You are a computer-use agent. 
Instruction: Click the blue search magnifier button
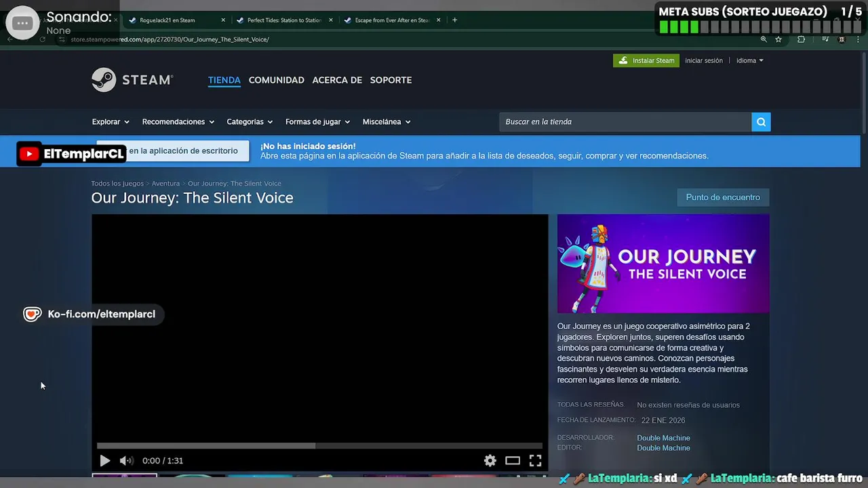click(761, 122)
